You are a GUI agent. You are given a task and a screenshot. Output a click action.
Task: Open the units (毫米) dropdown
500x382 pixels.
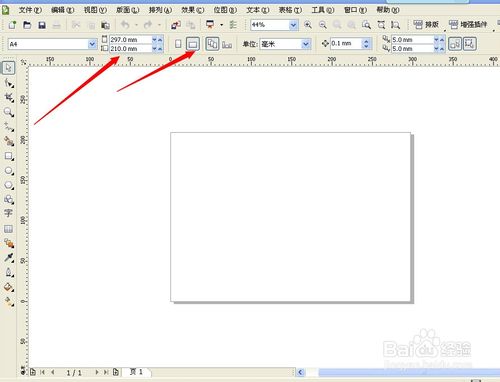[306, 44]
